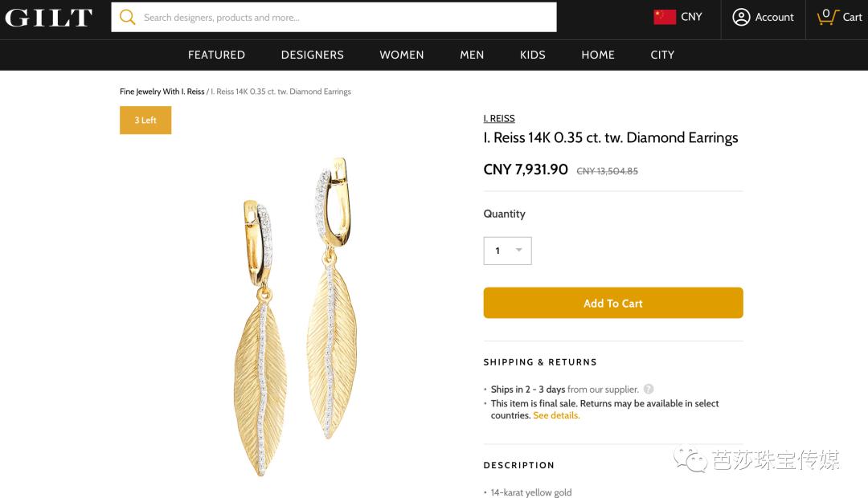Open the DESIGNERS menu

pos(313,55)
